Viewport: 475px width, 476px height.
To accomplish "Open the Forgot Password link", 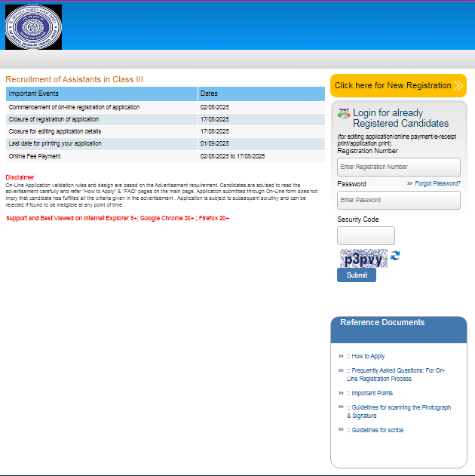I will [437, 183].
